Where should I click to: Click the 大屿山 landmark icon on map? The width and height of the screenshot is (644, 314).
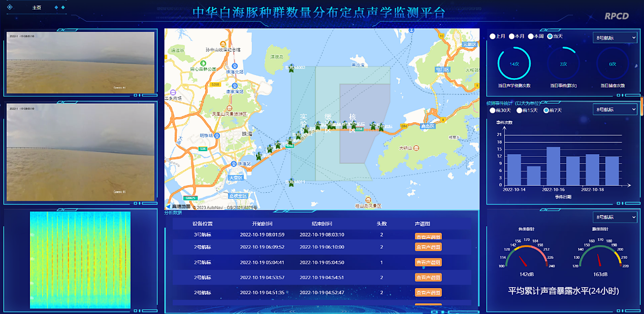click(416, 148)
